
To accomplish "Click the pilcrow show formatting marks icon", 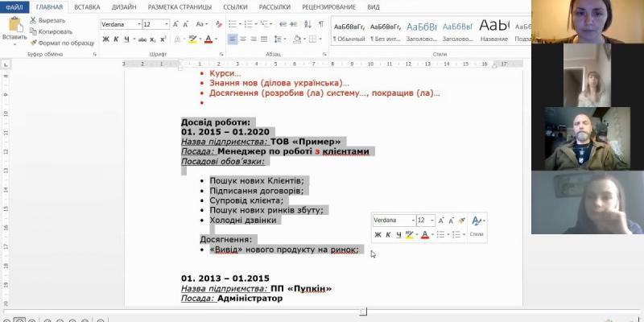I will [320, 24].
